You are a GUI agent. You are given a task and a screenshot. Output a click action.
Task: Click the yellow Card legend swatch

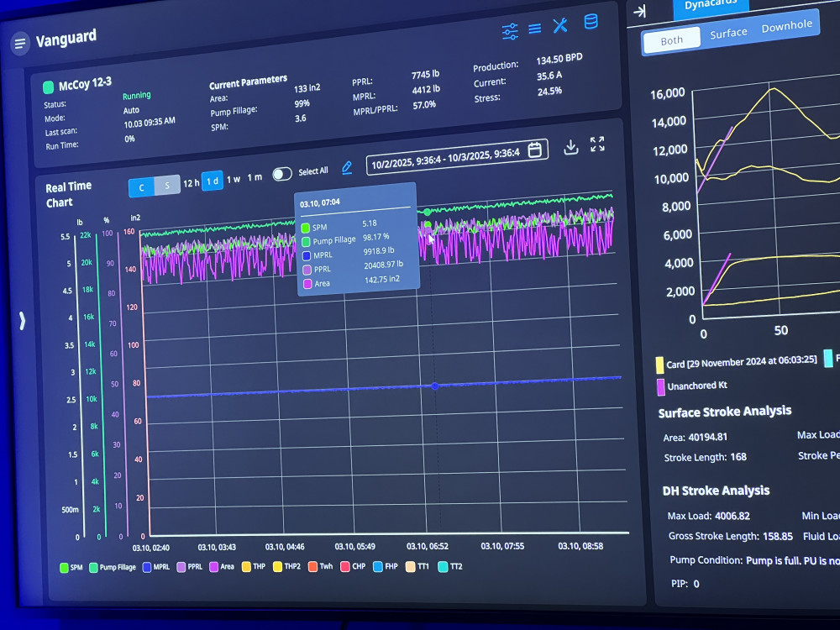660,365
